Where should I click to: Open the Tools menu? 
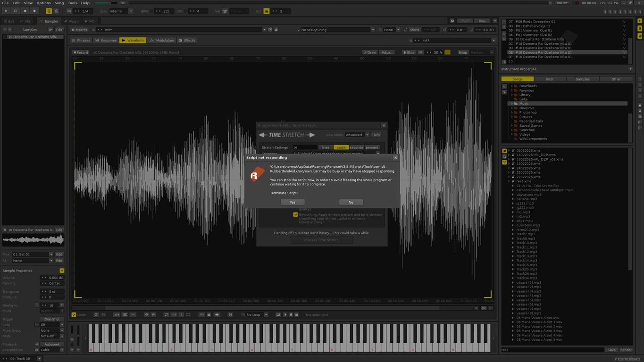72,3
